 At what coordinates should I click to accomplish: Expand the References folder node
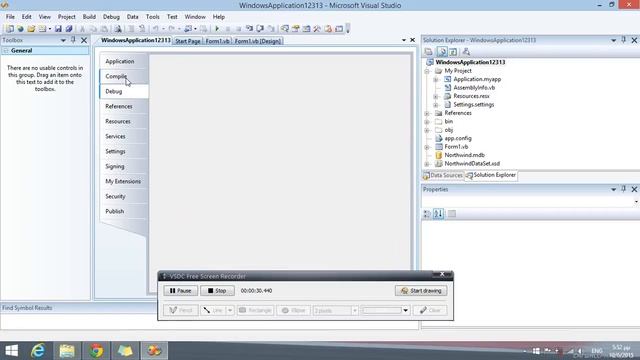click(x=427, y=113)
